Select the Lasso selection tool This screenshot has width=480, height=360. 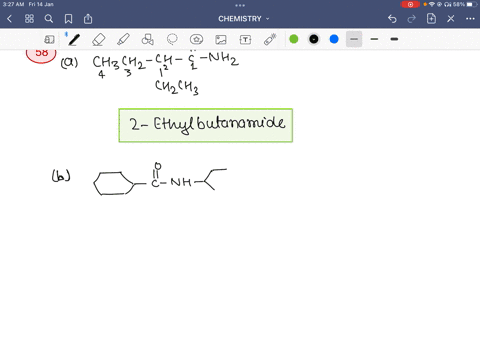coord(172,40)
